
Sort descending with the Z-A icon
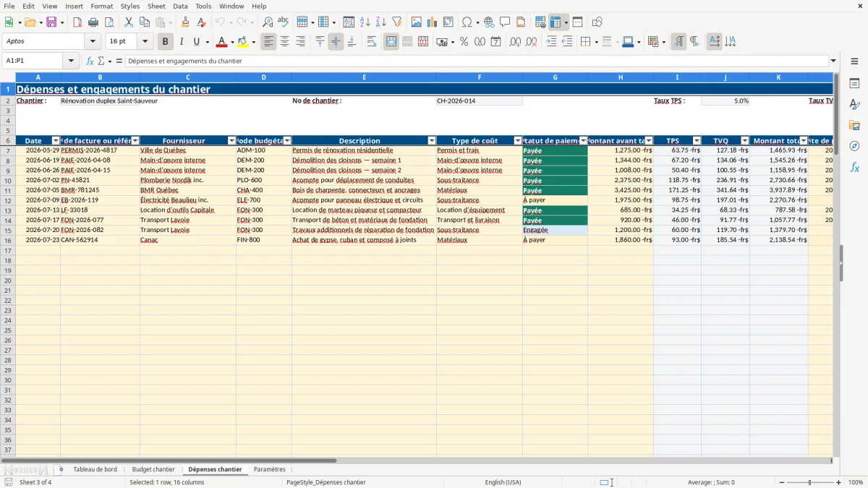point(381,22)
